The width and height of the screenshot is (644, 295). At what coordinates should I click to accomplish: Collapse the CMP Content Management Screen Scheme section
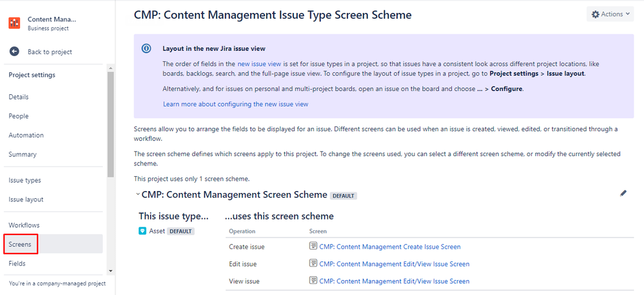(137, 194)
